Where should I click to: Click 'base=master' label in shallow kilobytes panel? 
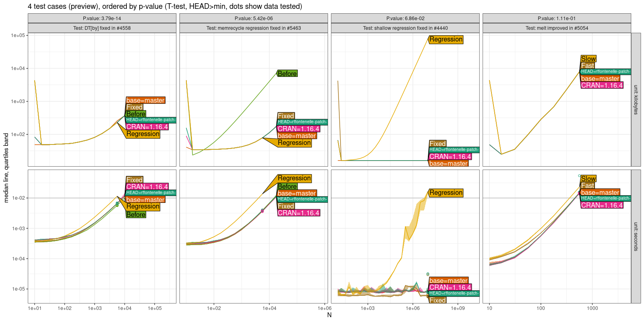click(x=448, y=163)
